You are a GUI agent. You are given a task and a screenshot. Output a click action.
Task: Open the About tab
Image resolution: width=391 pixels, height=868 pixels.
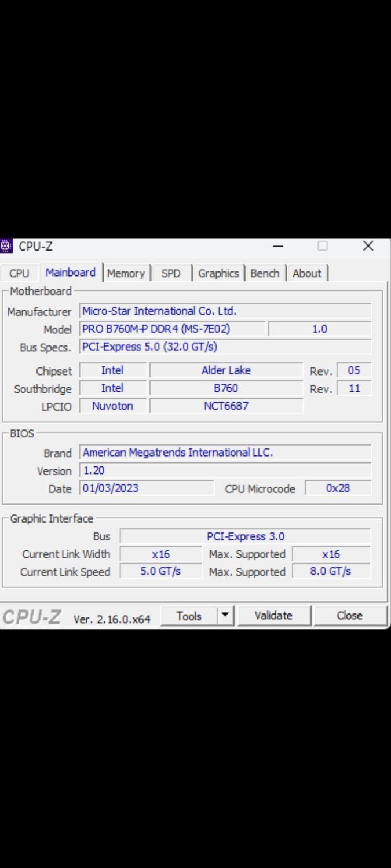pos(307,273)
